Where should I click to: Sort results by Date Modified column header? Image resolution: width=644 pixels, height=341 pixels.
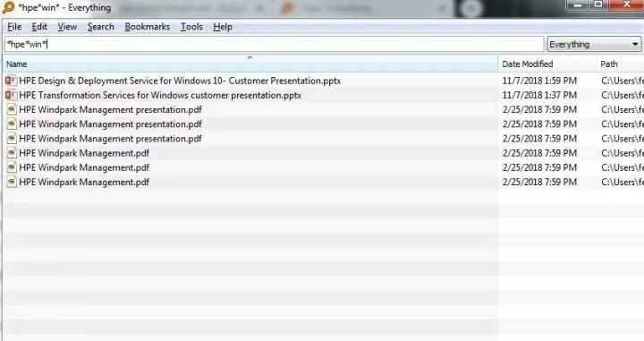547,64
